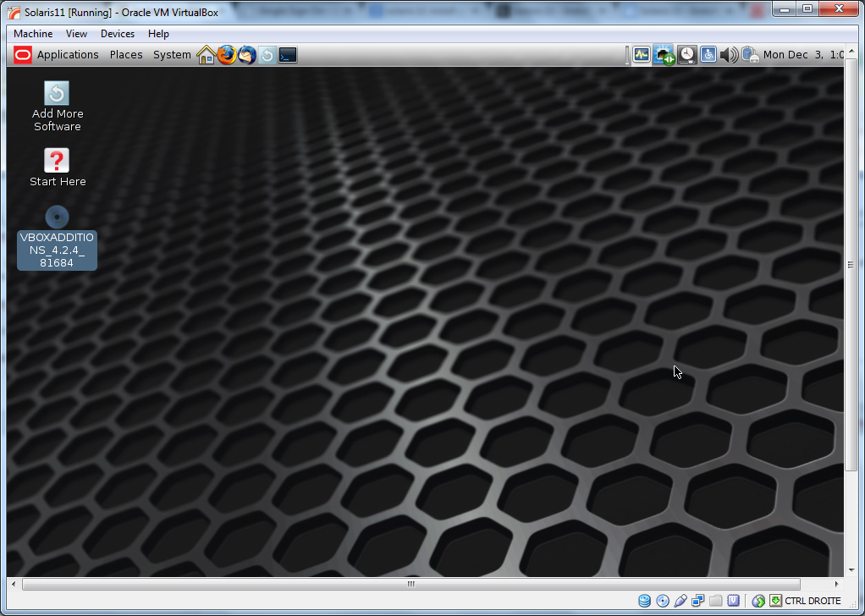Launch Firefox from the top panel

click(226, 55)
